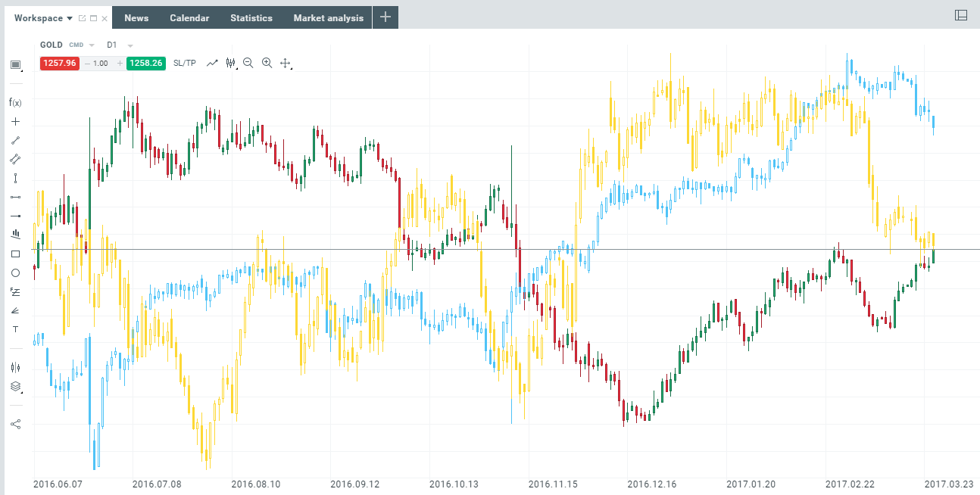Select the ellipse drawing tool
This screenshot has height=495, width=980.
coord(15,272)
